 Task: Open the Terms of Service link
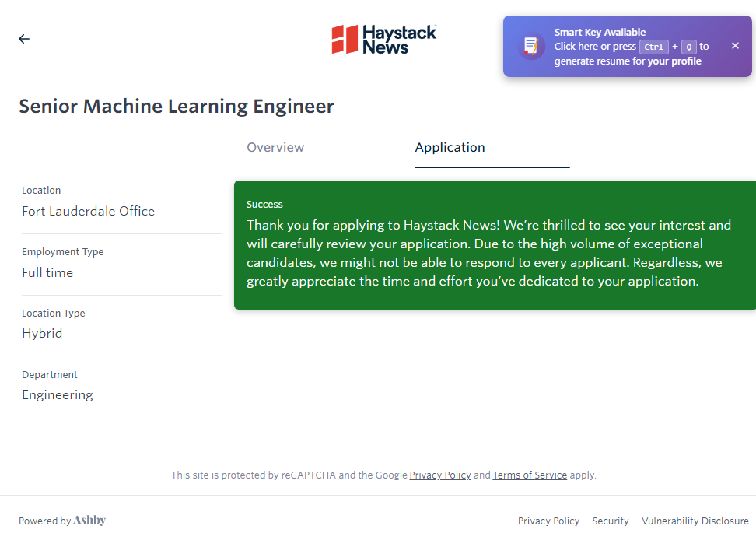click(530, 475)
